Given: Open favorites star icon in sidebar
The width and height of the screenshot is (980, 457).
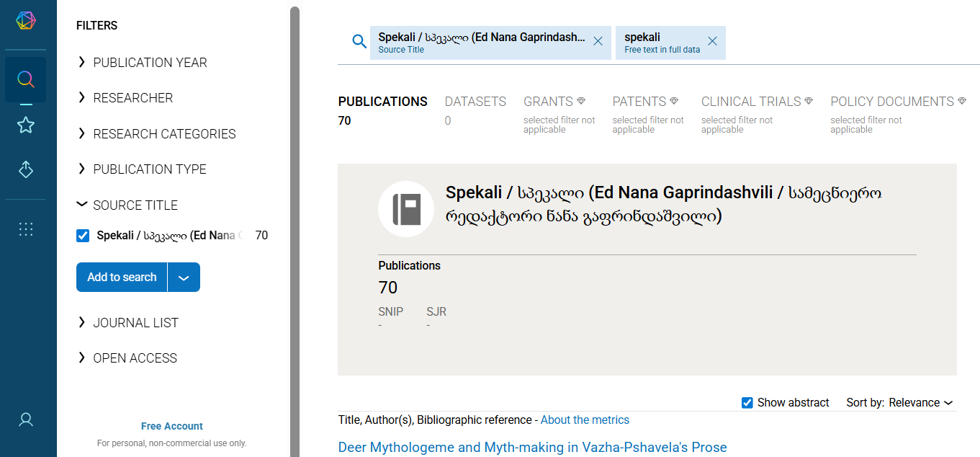Looking at the screenshot, I should (26, 125).
